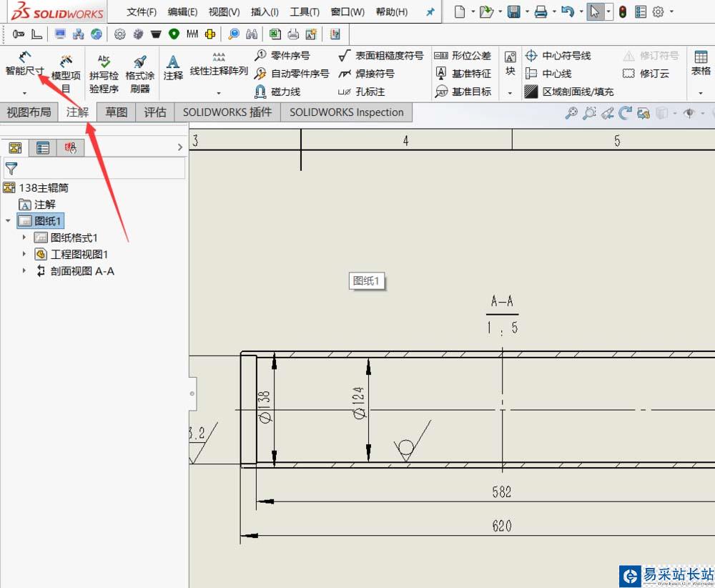Insert a Revision Cloud (修订云)

pos(646,74)
